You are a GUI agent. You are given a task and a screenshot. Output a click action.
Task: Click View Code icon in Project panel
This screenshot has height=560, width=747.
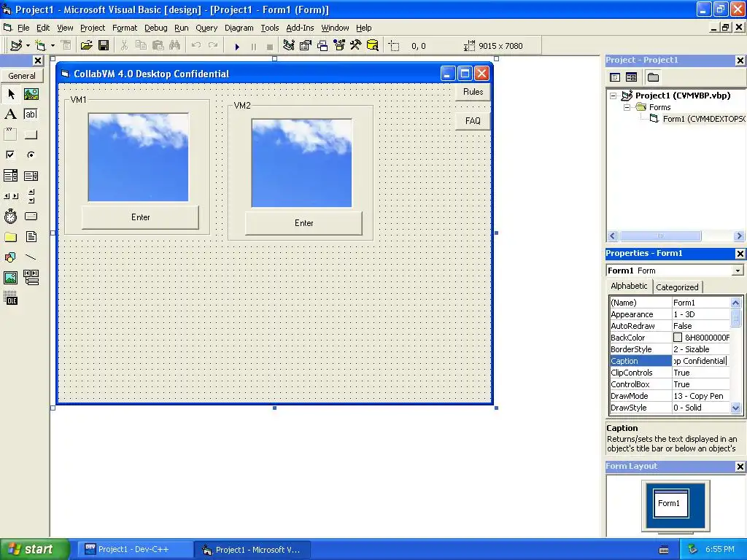pyautogui.click(x=615, y=77)
